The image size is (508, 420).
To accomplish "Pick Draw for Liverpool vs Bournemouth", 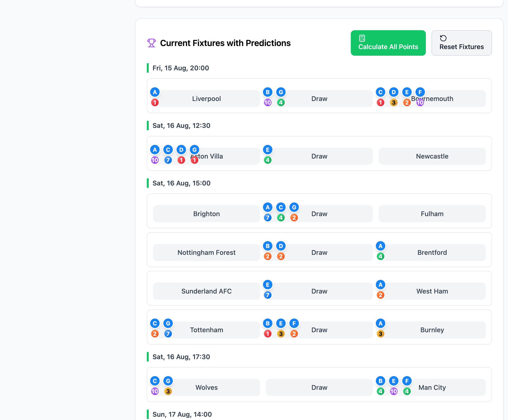I will 319,99.
